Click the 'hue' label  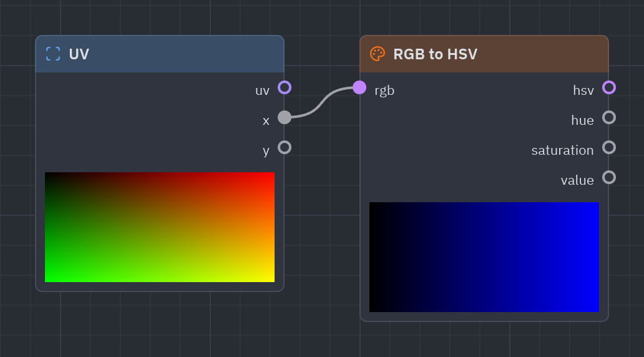pos(582,120)
